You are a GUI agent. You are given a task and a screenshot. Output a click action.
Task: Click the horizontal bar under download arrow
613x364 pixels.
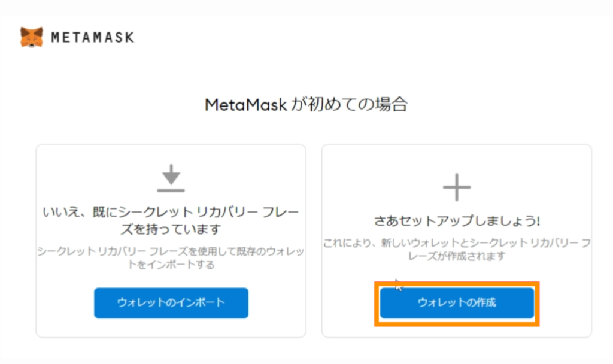171,190
